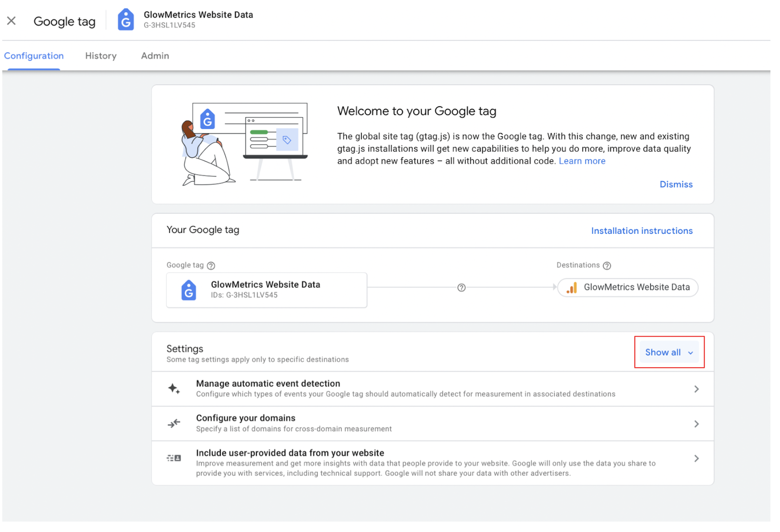Viewport: 780px width, 532px height.
Task: Expand the Manage automatic event detection chevron
Action: coord(697,389)
